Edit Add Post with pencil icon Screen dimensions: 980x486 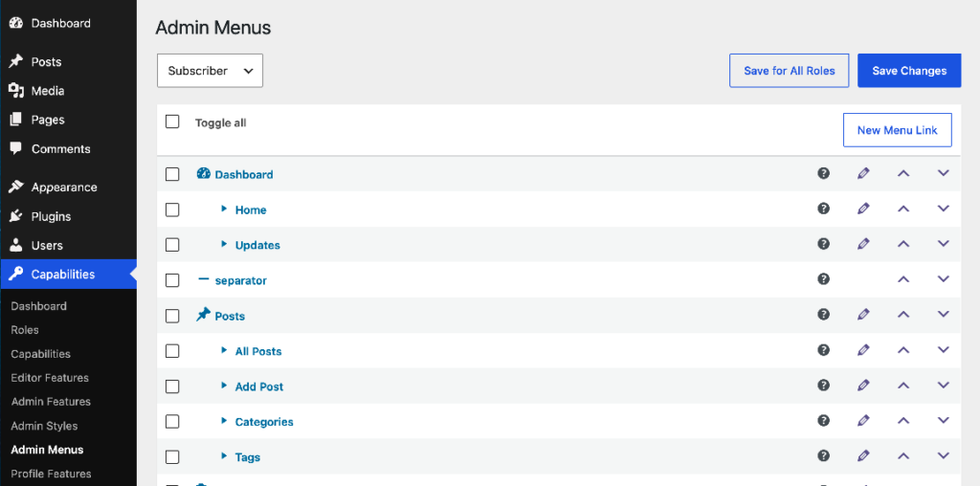[863, 385]
